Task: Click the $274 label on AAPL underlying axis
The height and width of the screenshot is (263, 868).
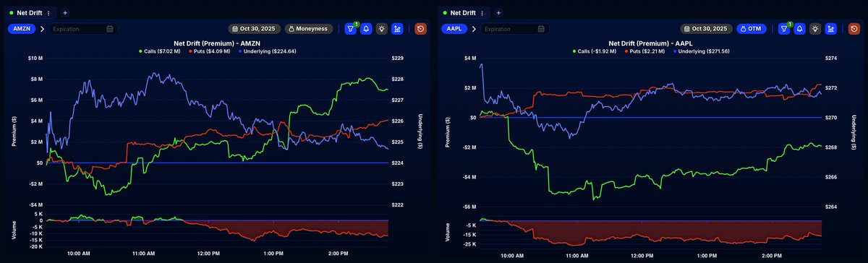Action: 831,58
